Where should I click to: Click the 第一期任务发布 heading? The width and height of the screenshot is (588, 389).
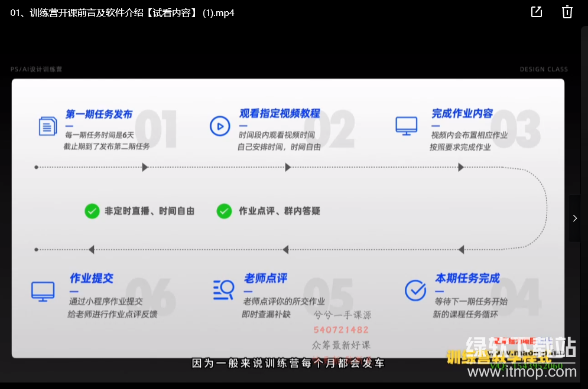(99, 114)
